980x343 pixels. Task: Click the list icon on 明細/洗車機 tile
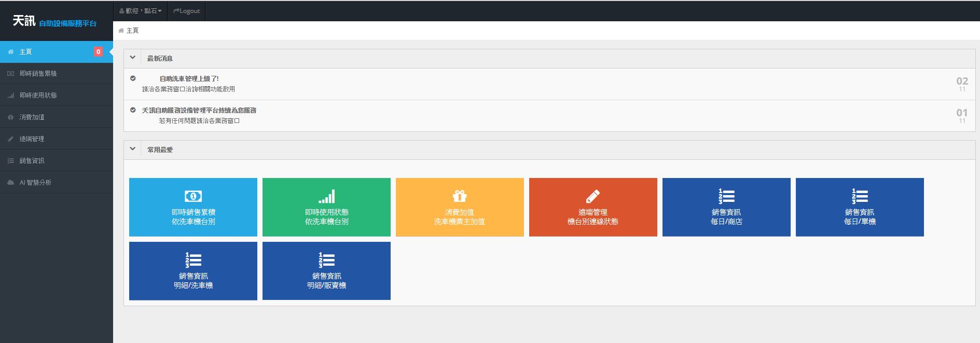[193, 260]
